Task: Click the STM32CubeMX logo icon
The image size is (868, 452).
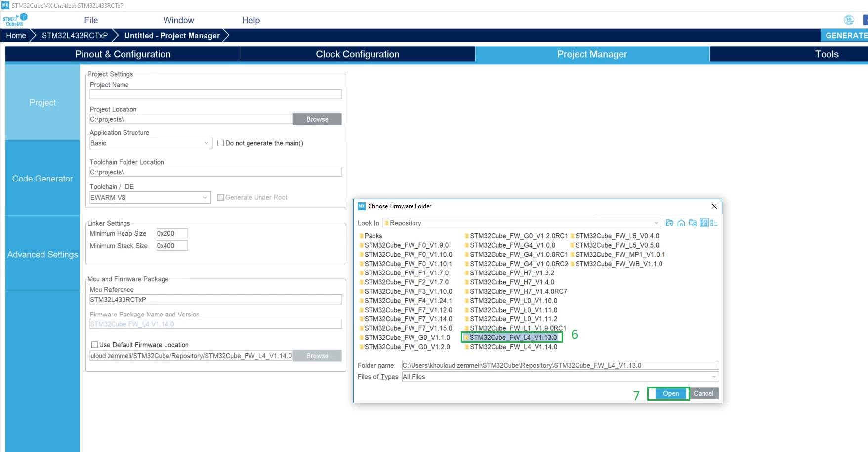Action: pos(15,20)
